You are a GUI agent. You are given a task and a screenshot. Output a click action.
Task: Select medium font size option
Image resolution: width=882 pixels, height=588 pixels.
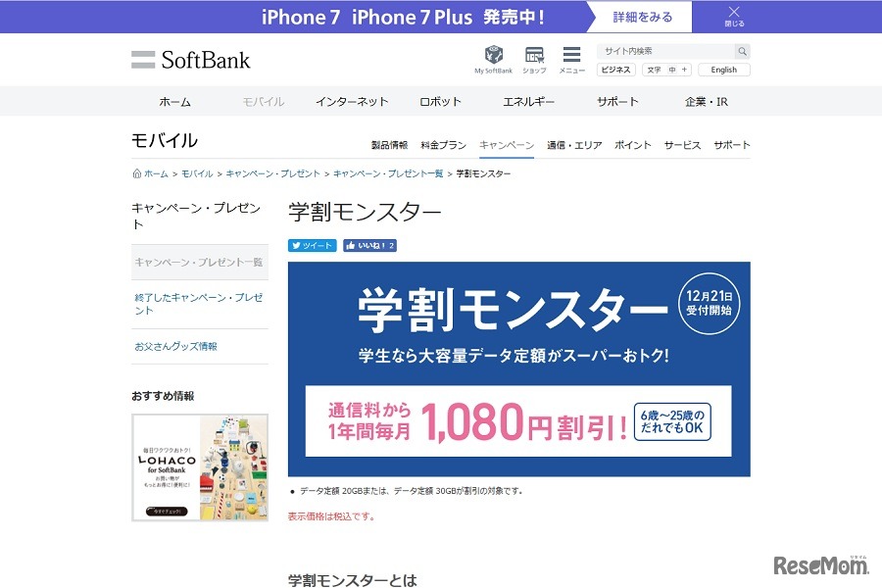672,70
